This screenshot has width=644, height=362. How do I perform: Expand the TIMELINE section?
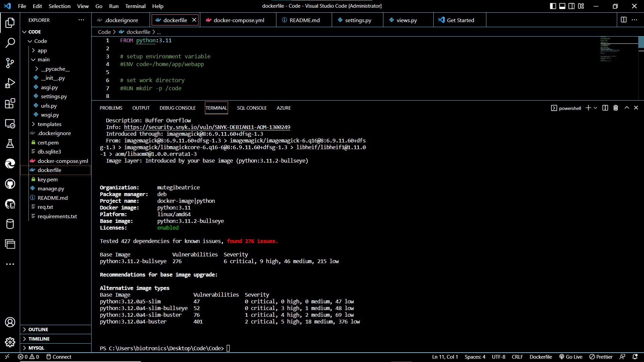pyautogui.click(x=56, y=339)
